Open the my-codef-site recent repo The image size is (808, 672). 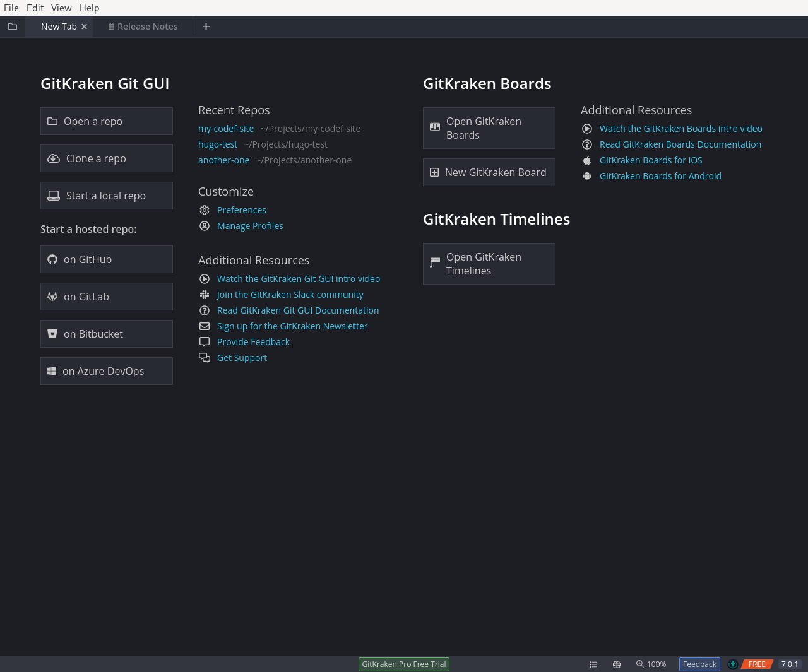pyautogui.click(x=226, y=129)
